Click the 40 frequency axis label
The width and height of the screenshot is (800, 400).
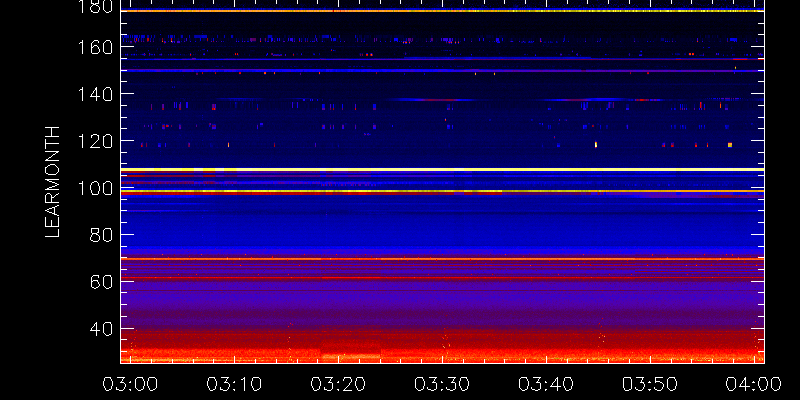pyautogui.click(x=102, y=329)
